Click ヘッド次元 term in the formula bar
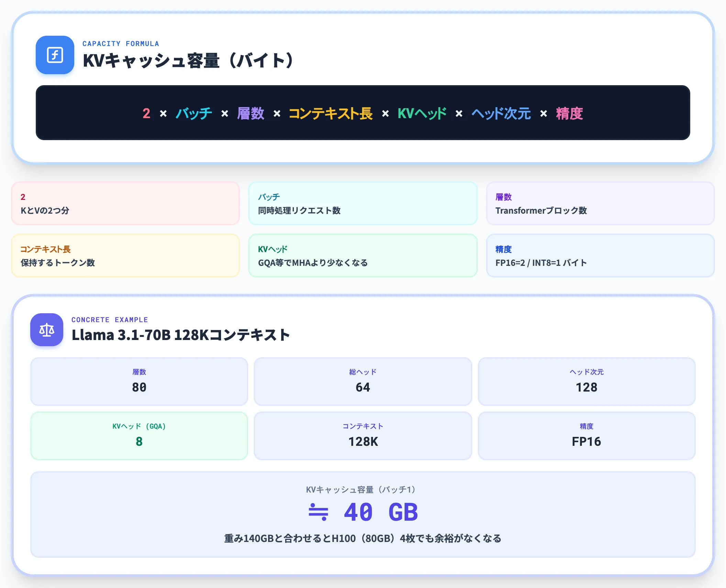The width and height of the screenshot is (726, 588). 501,113
